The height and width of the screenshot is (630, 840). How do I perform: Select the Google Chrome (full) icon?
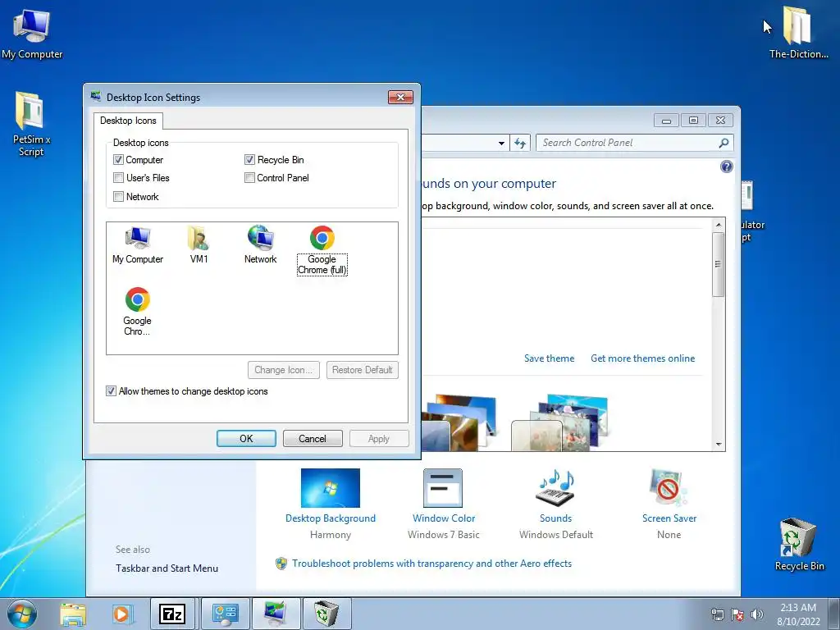click(x=322, y=250)
